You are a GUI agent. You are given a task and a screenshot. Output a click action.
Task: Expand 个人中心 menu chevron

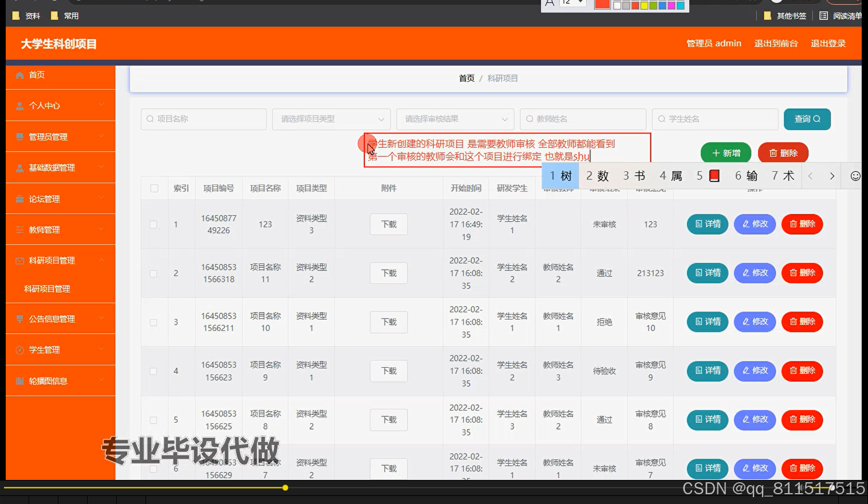click(x=101, y=105)
